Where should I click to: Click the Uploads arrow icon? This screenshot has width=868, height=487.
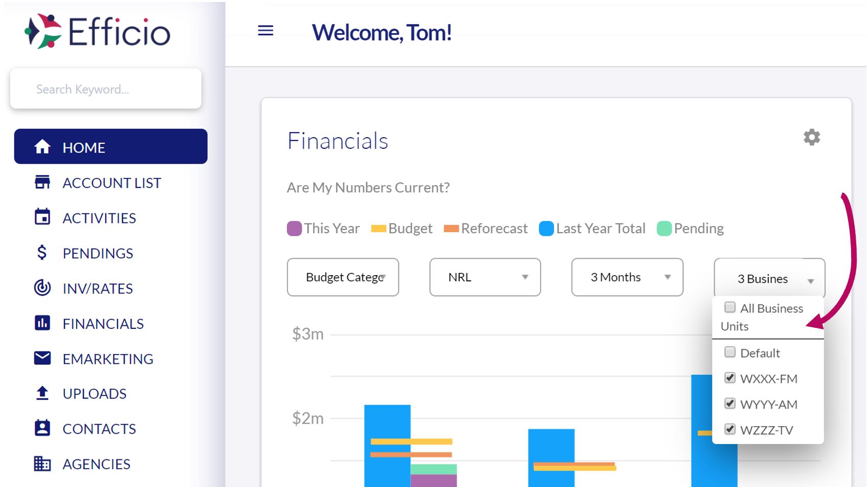click(x=42, y=393)
